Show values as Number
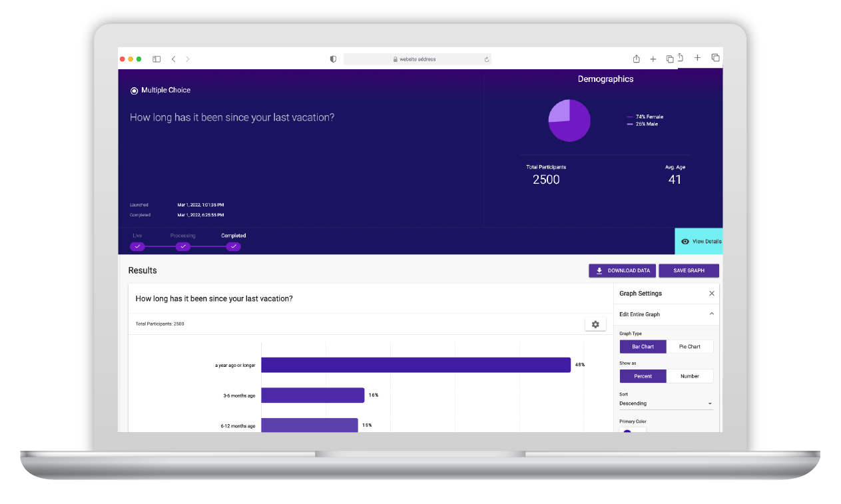 (690, 376)
